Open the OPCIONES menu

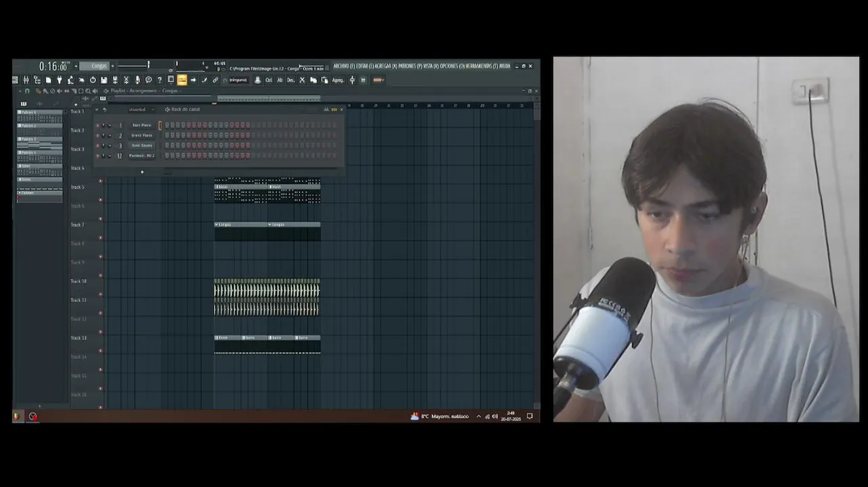(x=453, y=66)
